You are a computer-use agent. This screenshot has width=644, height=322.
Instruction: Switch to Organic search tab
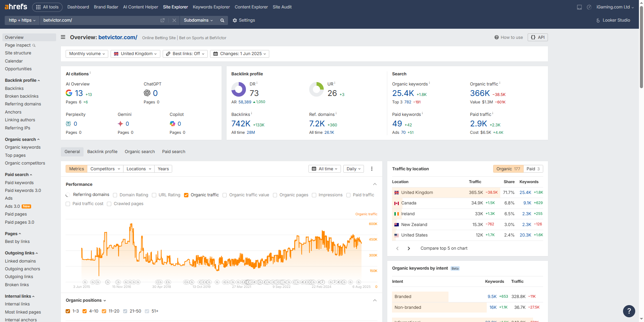pyautogui.click(x=140, y=152)
